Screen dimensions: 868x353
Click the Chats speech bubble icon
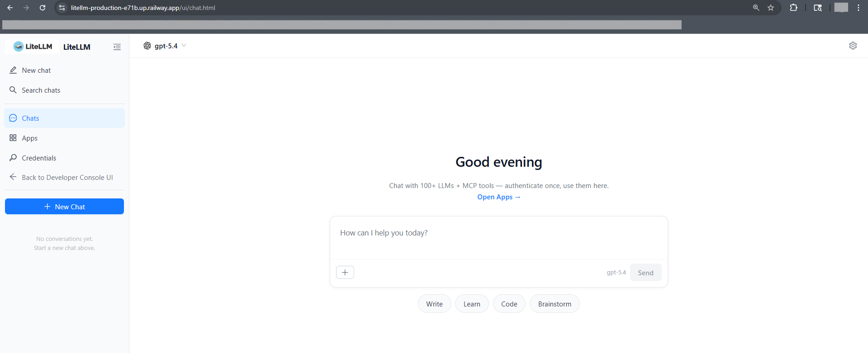click(13, 118)
